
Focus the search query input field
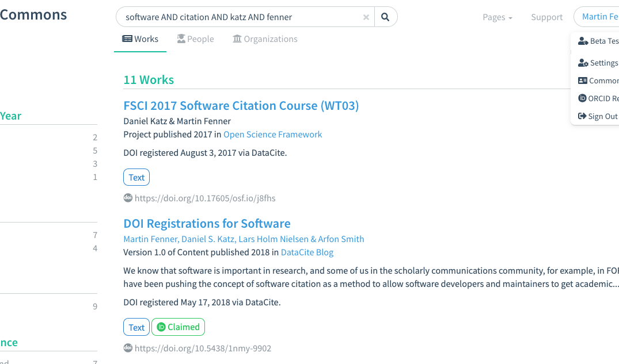point(242,17)
